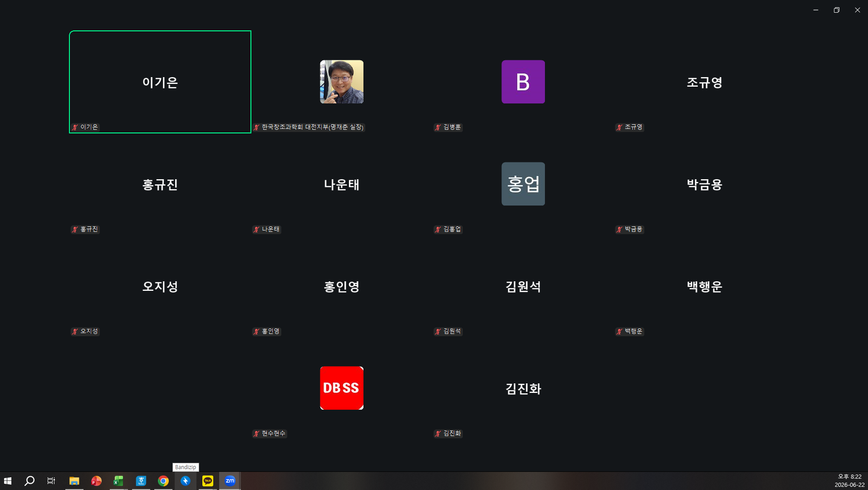The height and width of the screenshot is (490, 868).
Task: Click the Windows search magnifier icon
Action: coord(29,481)
